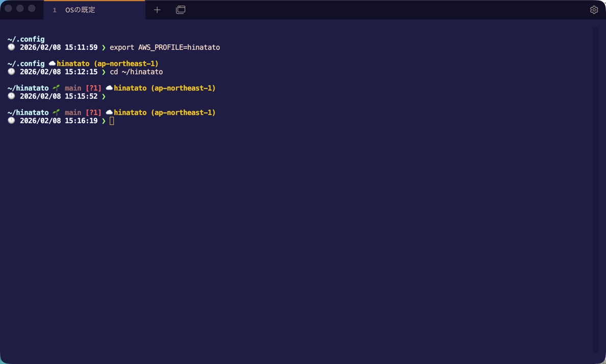This screenshot has height=364, width=606.
Task: Click the cloud icon on the ~/.config line
Action: click(52, 64)
